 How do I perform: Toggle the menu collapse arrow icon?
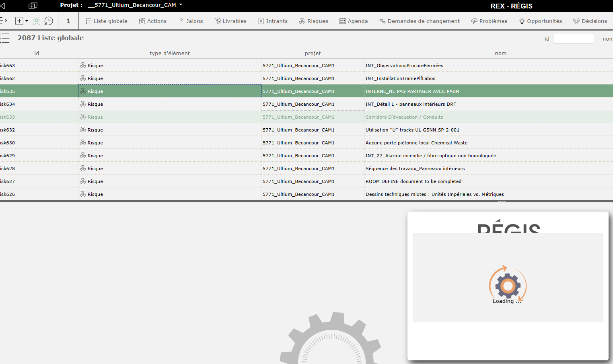[x=4, y=21]
